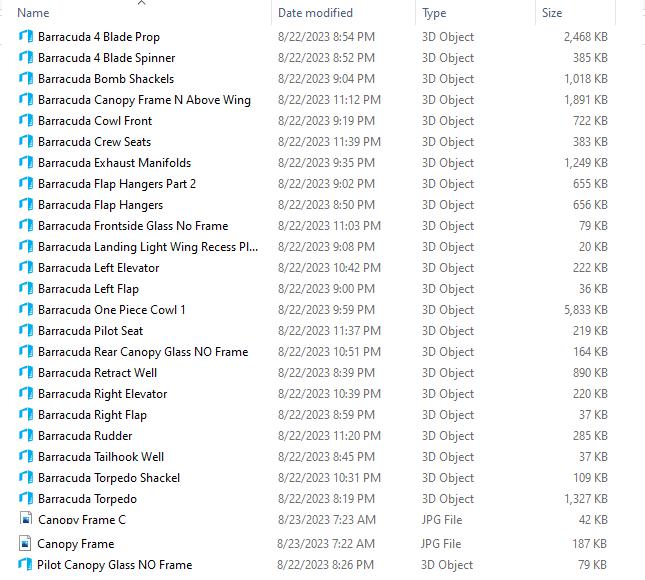This screenshot has height=580, width=645.
Task: Select the size value 164 KB
Action: point(590,352)
